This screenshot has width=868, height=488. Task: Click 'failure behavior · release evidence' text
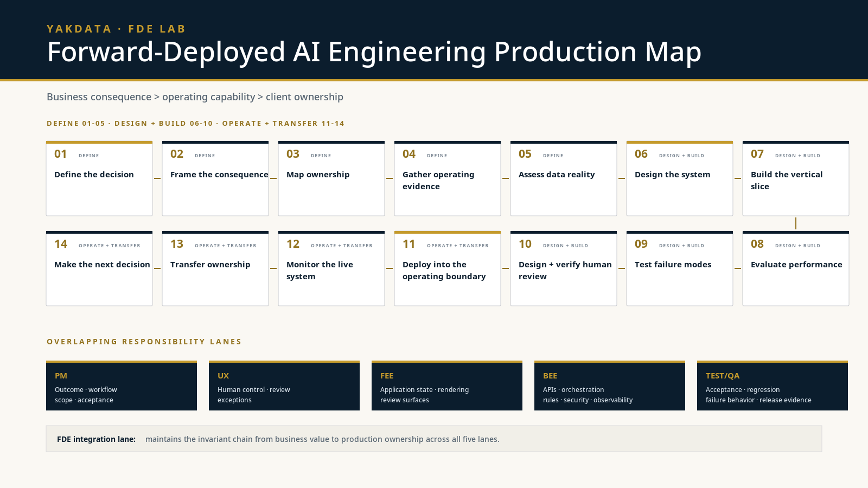pos(758,400)
